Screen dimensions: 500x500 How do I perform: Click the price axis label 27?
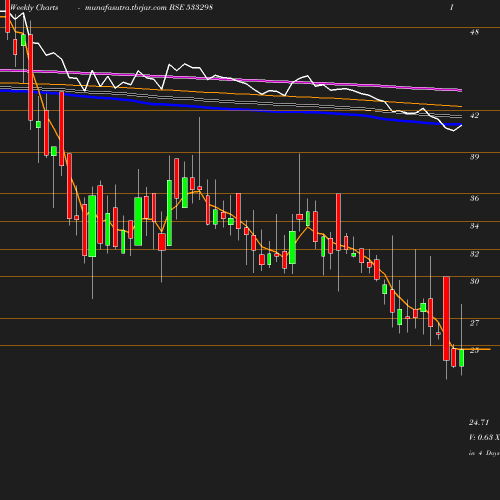coord(474,323)
